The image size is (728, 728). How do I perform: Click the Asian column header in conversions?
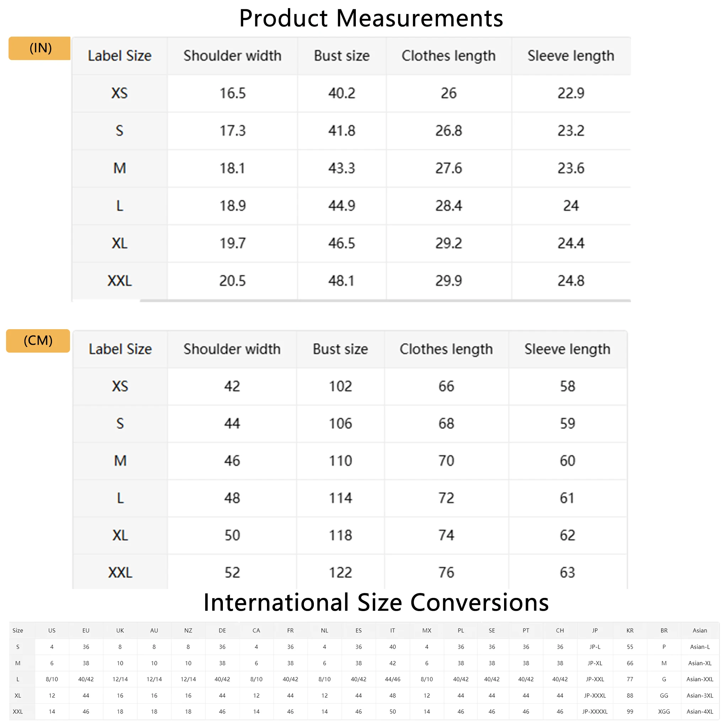click(699, 630)
